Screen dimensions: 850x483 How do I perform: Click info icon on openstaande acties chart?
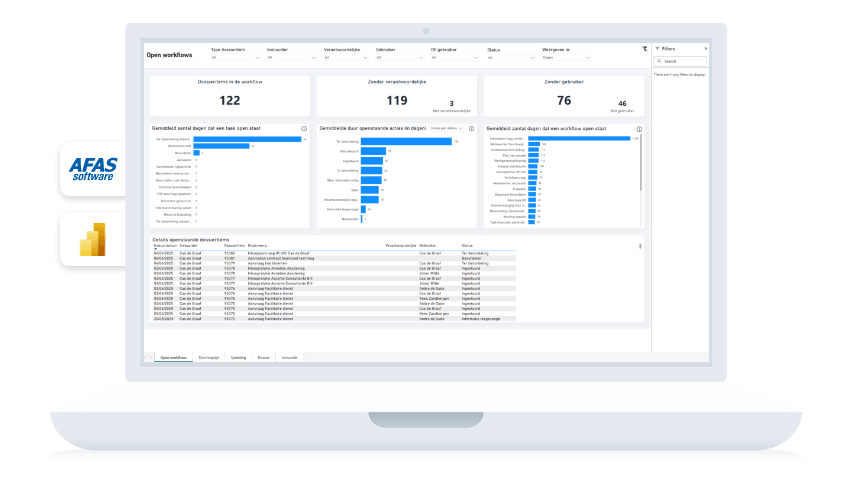click(x=471, y=128)
